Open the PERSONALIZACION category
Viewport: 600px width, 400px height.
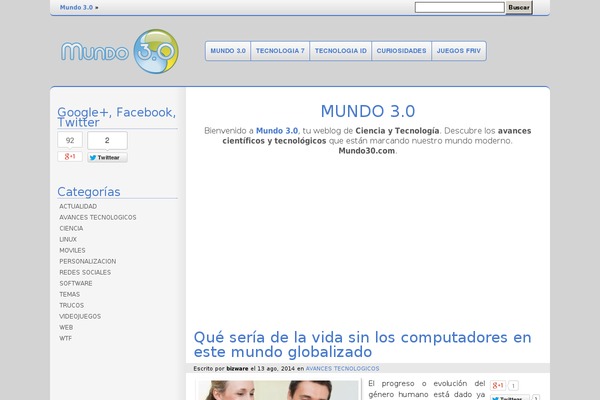[x=88, y=261]
